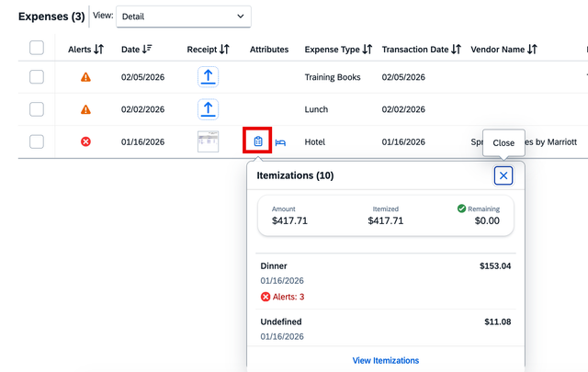Sort by Transaction Date column
The height and width of the screenshot is (372, 588).
click(456, 49)
